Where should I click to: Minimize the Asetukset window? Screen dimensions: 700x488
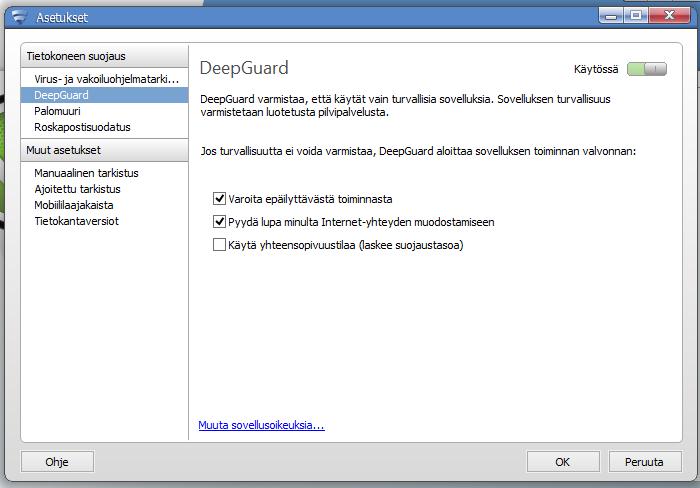coord(611,16)
